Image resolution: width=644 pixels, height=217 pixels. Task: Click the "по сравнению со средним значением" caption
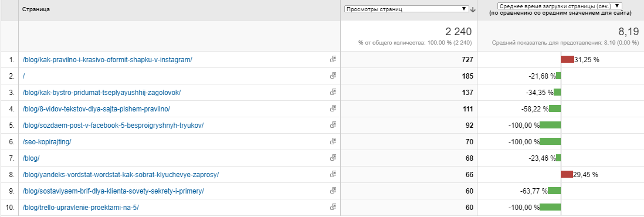560,13
